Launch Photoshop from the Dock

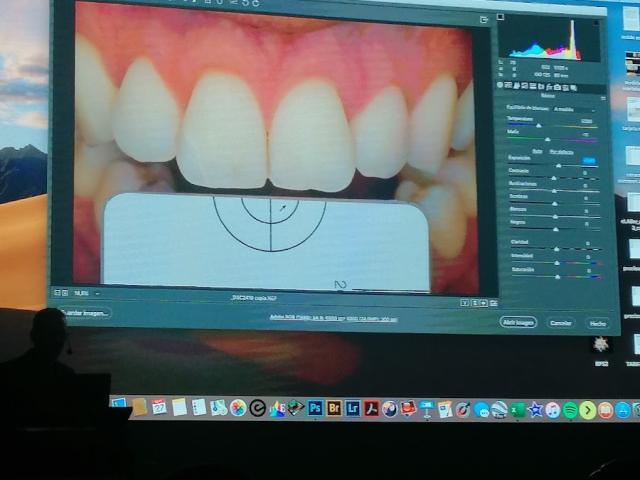coord(315,408)
